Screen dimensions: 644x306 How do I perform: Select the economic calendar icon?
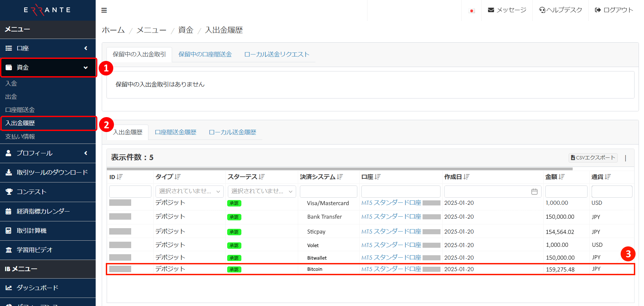pyautogui.click(x=9, y=211)
